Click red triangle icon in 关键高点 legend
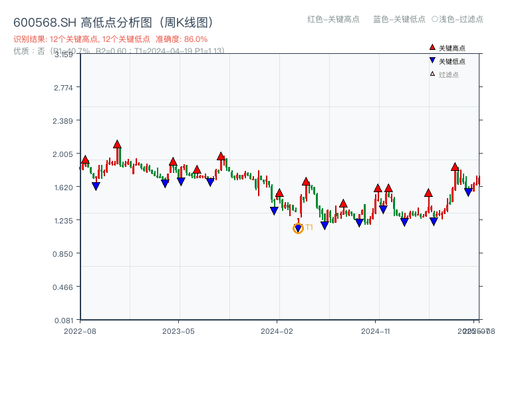 tap(432, 47)
